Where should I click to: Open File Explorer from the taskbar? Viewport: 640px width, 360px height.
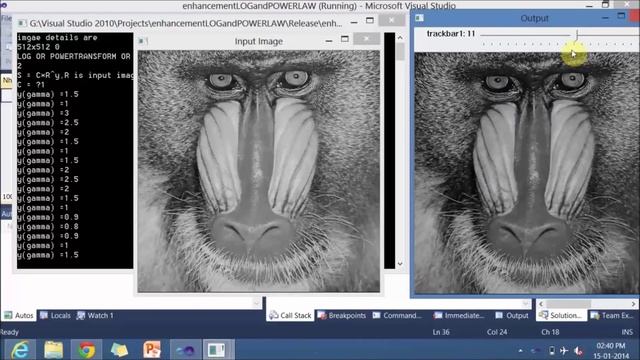point(53,350)
